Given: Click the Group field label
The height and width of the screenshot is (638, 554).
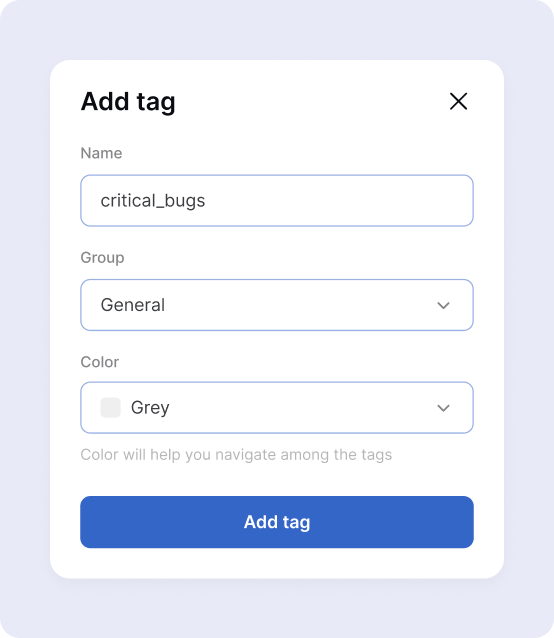Looking at the screenshot, I should click(x=103, y=258).
